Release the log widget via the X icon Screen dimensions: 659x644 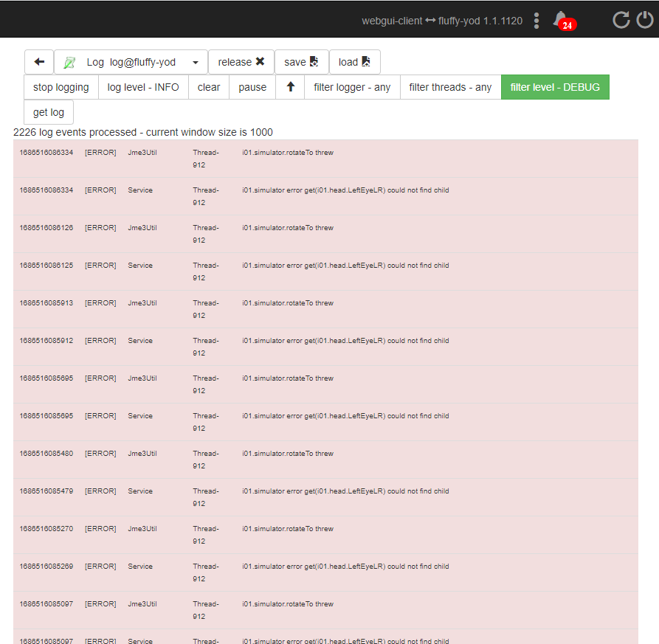(260, 62)
